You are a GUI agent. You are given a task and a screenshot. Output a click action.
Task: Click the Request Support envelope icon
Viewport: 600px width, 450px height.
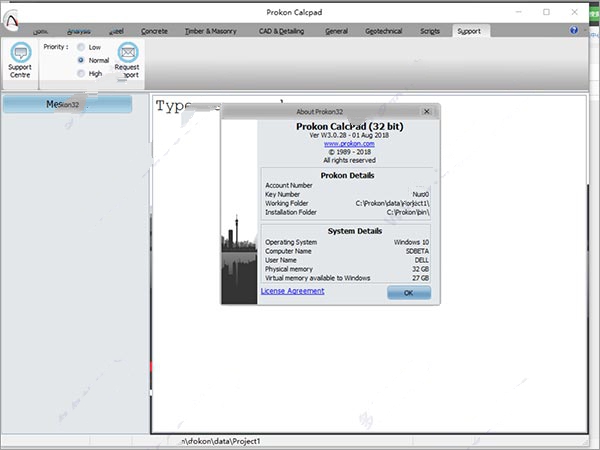[128, 52]
